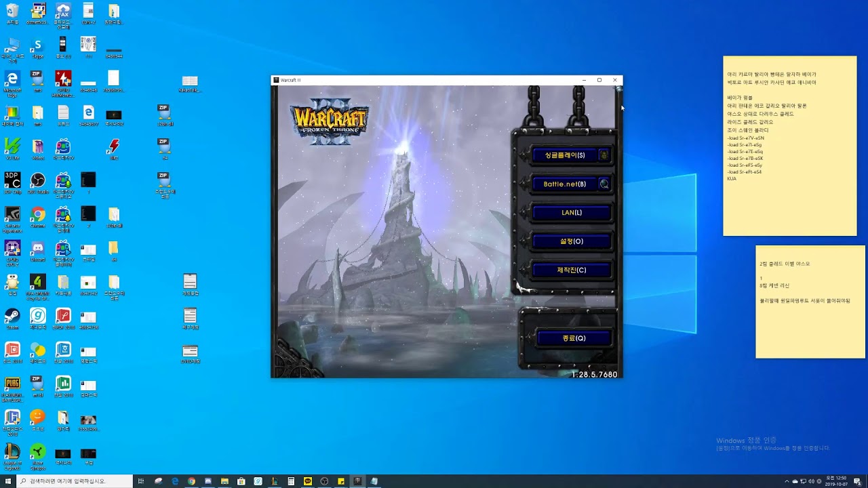Open the Razer Synapse desktop shortcut
This screenshot has height=488, width=868.
pyautogui.click(x=38, y=456)
